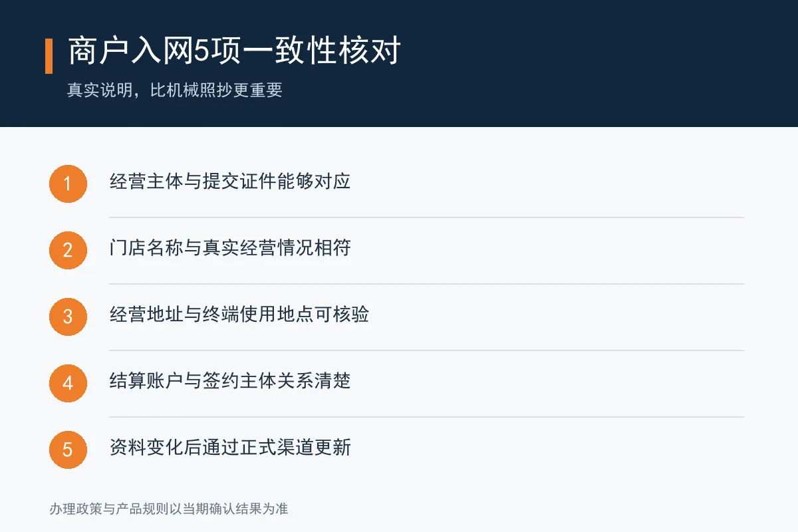Click divider line below item 1
The height and width of the screenshot is (532, 798).
(426, 217)
